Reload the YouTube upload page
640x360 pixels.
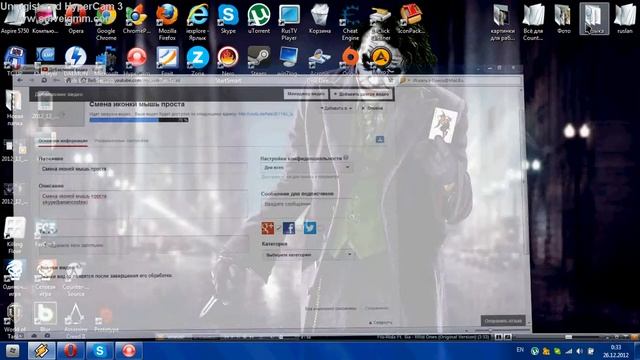coord(44,80)
